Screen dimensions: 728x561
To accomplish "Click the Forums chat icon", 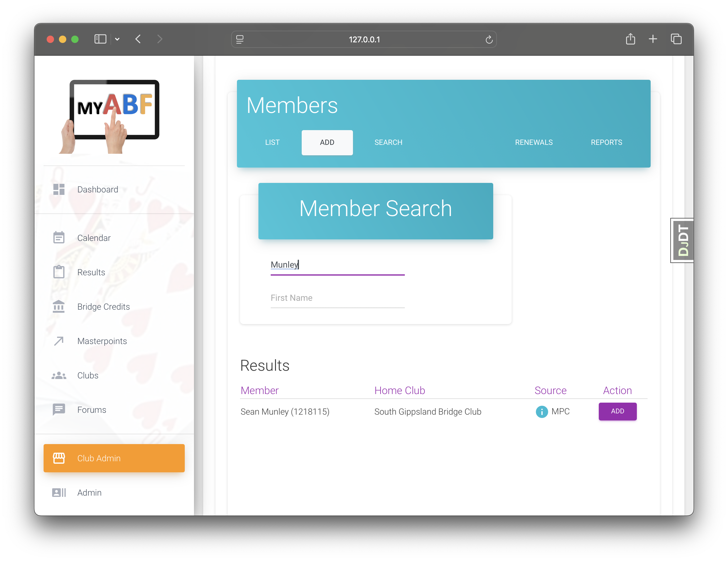I will [59, 409].
